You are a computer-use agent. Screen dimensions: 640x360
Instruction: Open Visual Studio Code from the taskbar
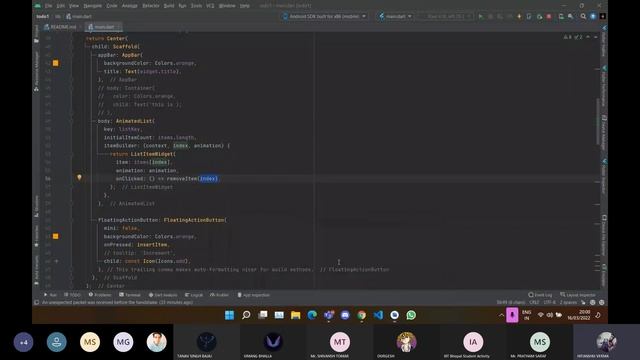[378, 315]
